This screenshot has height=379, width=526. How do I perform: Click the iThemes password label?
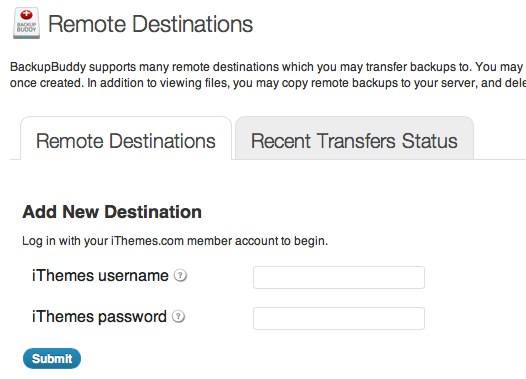click(x=99, y=316)
